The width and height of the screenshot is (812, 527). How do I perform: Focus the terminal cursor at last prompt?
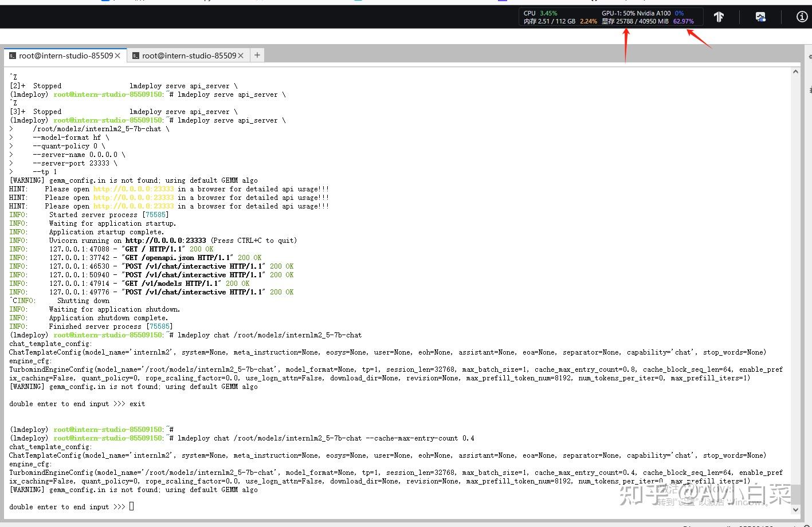[x=132, y=506]
